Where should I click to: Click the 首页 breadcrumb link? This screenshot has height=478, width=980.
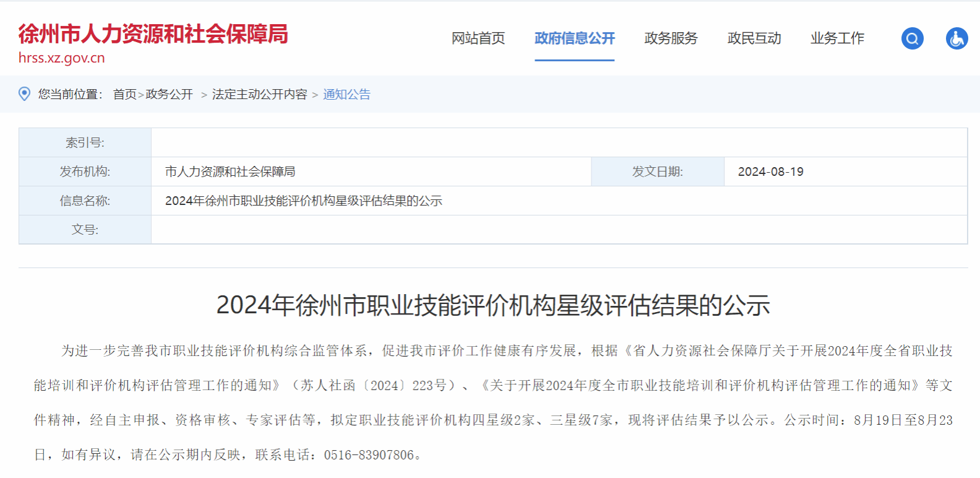[124, 94]
